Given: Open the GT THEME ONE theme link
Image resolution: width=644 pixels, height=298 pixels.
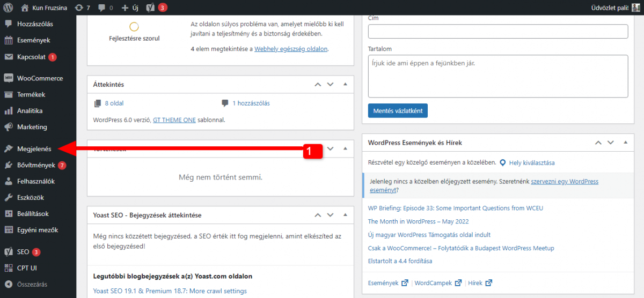Looking at the screenshot, I should [174, 120].
